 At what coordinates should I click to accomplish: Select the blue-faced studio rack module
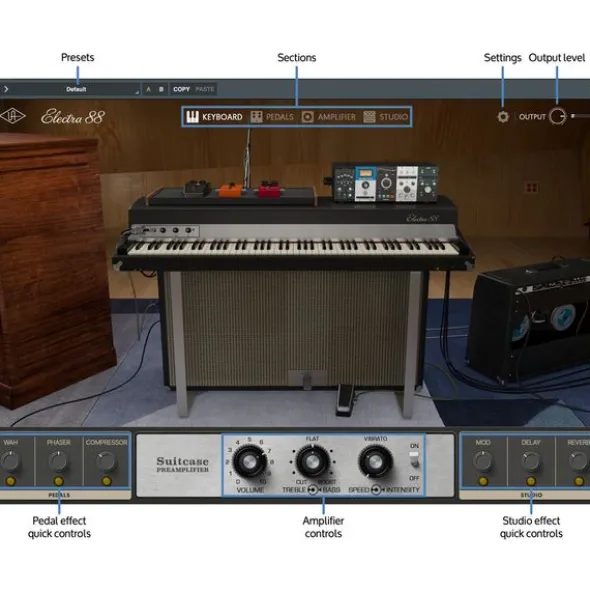click(x=365, y=184)
